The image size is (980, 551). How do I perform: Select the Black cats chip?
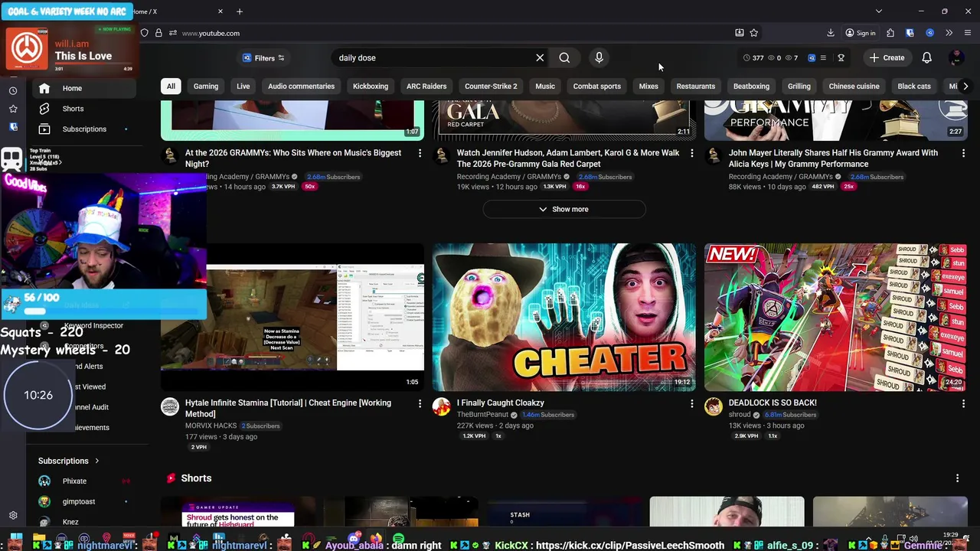click(x=914, y=86)
